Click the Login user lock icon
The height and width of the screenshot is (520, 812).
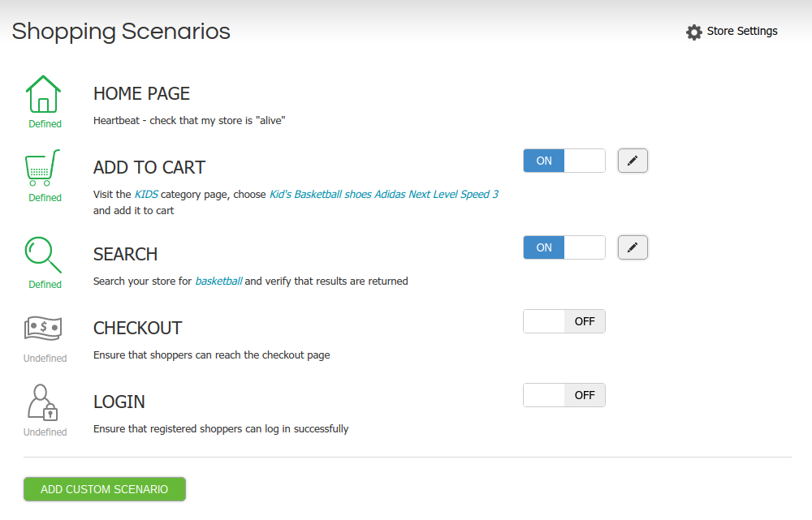point(44,402)
